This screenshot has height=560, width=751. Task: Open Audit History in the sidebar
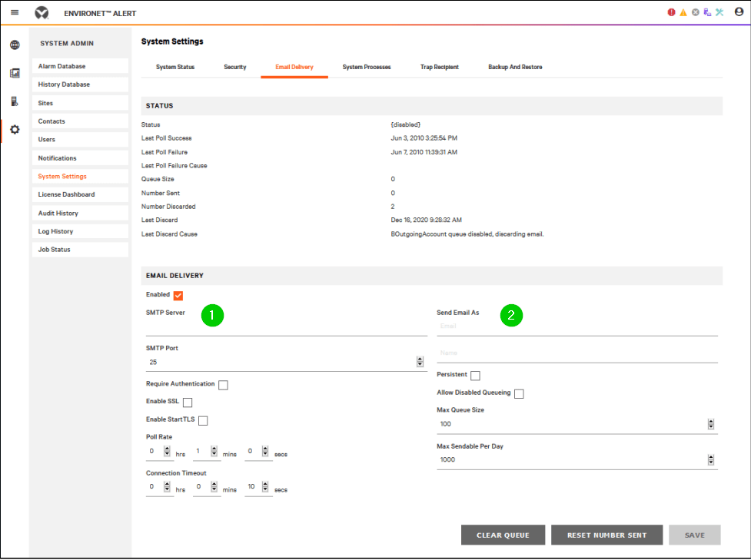click(80, 213)
